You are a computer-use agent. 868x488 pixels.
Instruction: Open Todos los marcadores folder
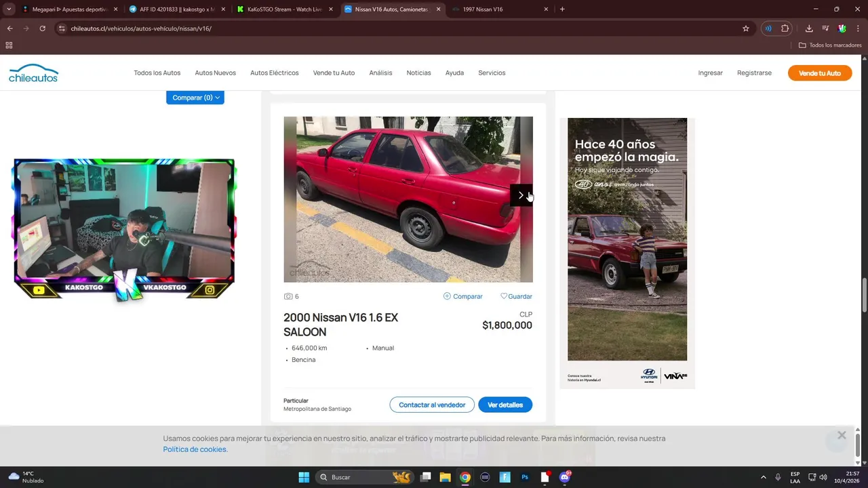[830, 45]
